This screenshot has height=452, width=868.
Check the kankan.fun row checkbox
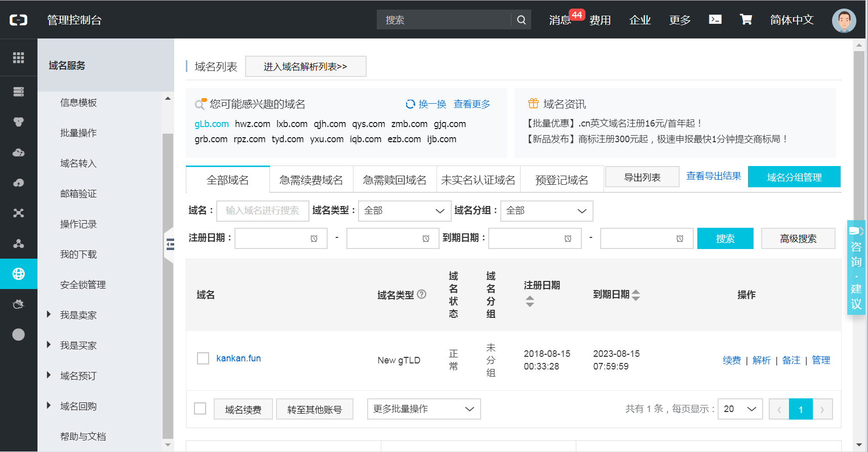(203, 358)
